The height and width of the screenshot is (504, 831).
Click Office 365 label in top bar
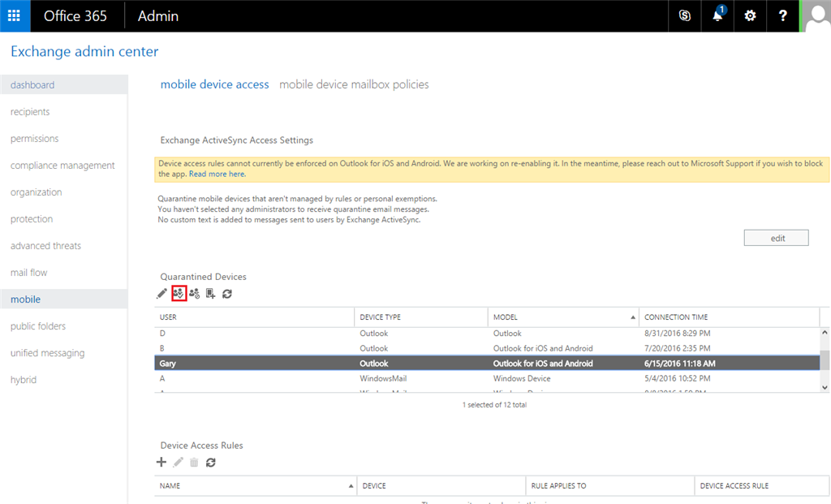point(75,16)
